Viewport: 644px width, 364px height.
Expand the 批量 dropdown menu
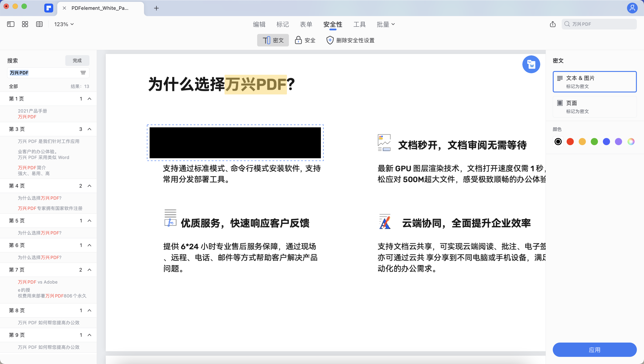click(386, 24)
